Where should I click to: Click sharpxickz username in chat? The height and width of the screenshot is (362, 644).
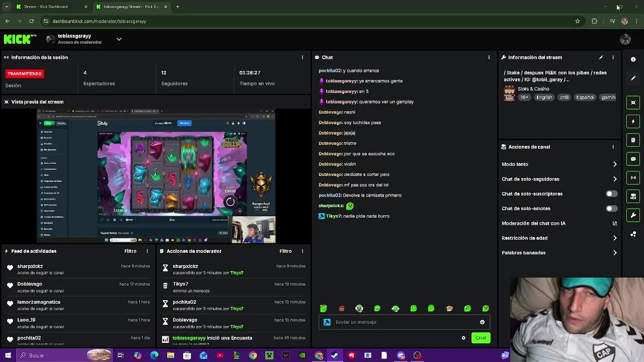[331, 206]
